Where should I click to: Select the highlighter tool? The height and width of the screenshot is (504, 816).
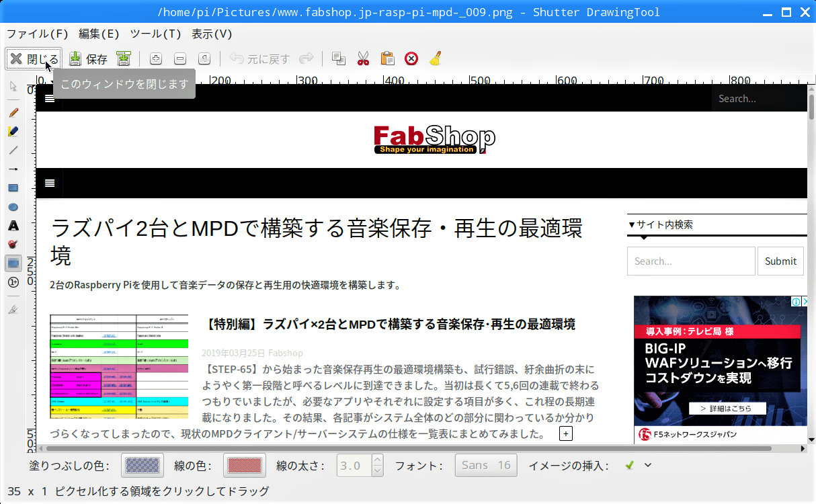pyautogui.click(x=13, y=131)
